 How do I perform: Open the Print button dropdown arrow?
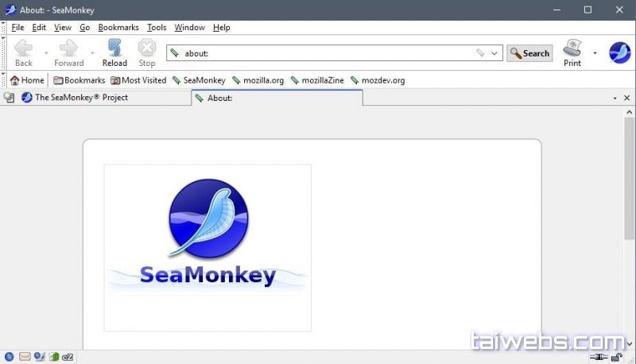(595, 53)
